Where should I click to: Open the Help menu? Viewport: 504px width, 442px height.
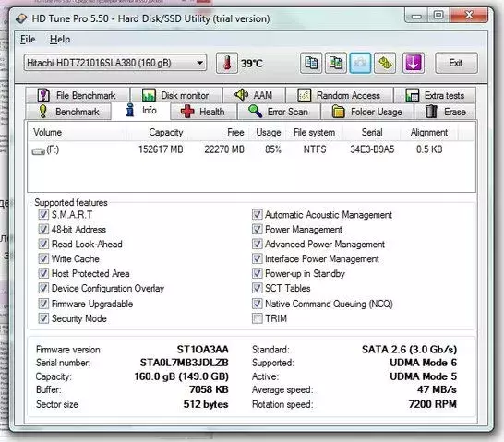pyautogui.click(x=60, y=39)
